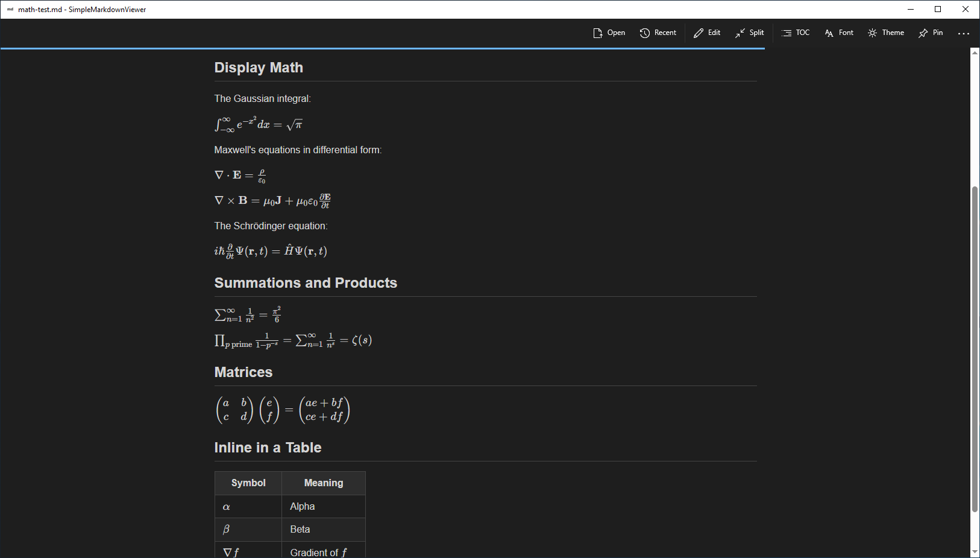Click the 'Gradient of f' table cell
Image resolution: width=980 pixels, height=558 pixels.
[324, 550]
